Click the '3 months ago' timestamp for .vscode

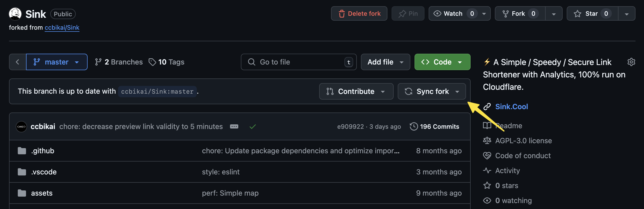tap(439, 172)
